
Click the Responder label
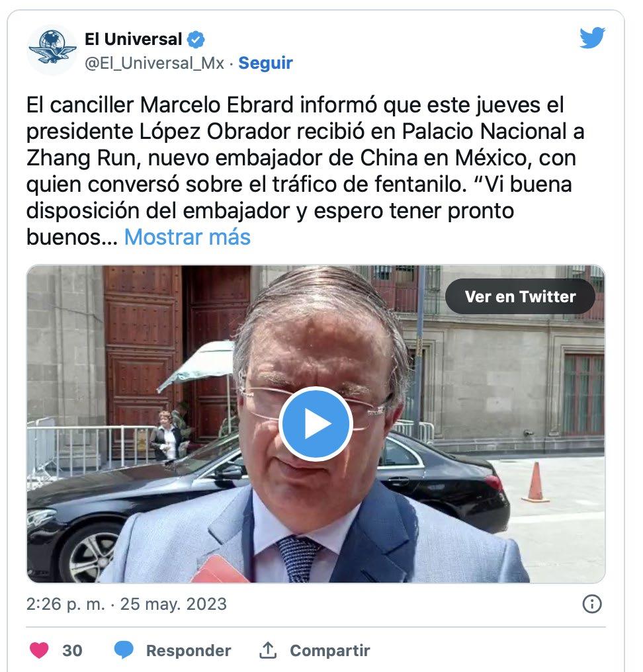pos(189,651)
